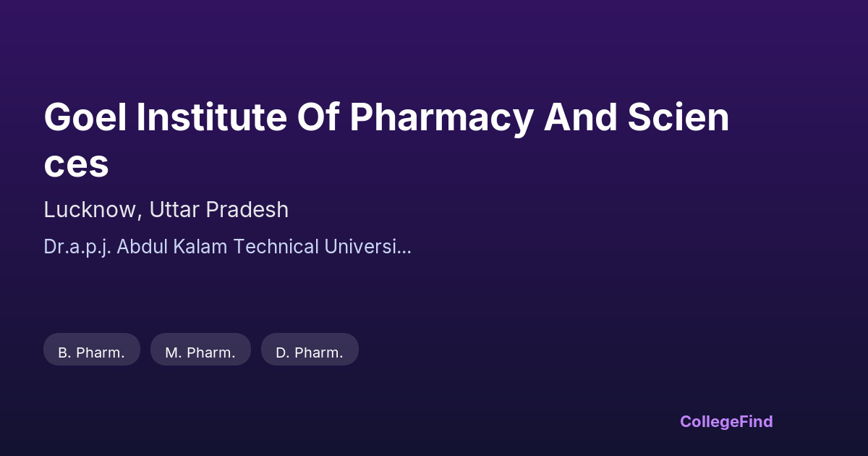This screenshot has width=868, height=456.
Task: Click the word "Of" in the title
Action: coord(318,118)
